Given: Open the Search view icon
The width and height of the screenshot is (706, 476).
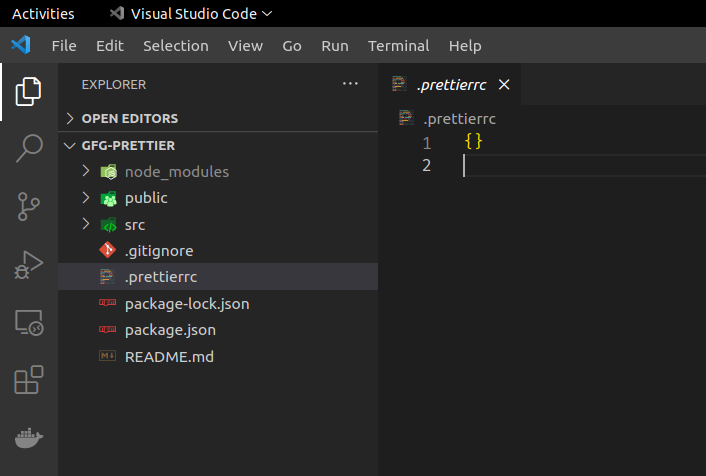Looking at the screenshot, I should [x=29, y=149].
